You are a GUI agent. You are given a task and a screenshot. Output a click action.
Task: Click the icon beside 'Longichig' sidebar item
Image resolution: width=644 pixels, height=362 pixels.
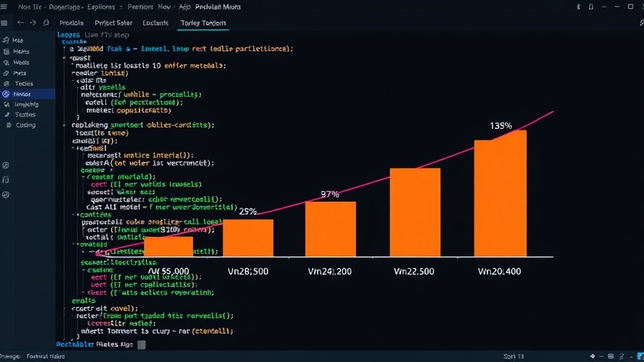[x=6, y=104]
